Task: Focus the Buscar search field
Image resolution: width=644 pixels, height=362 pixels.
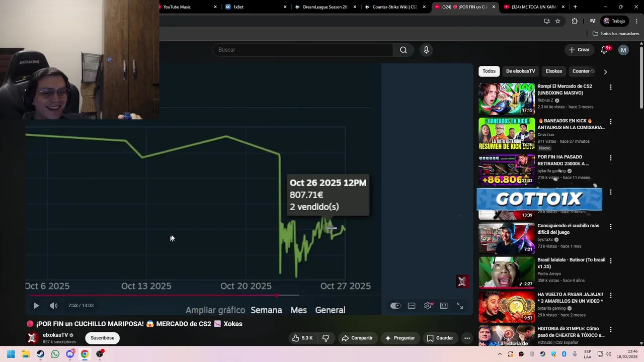Action: coord(303,50)
